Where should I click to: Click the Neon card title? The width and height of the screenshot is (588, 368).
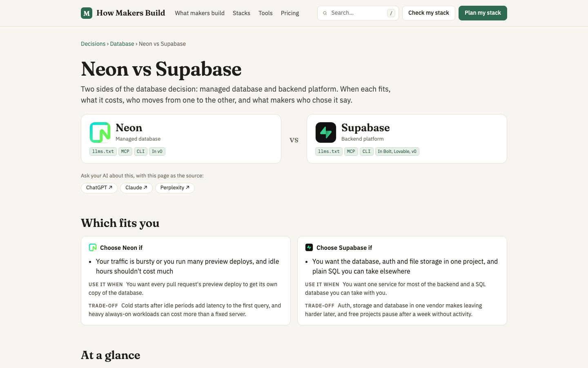pos(129,128)
